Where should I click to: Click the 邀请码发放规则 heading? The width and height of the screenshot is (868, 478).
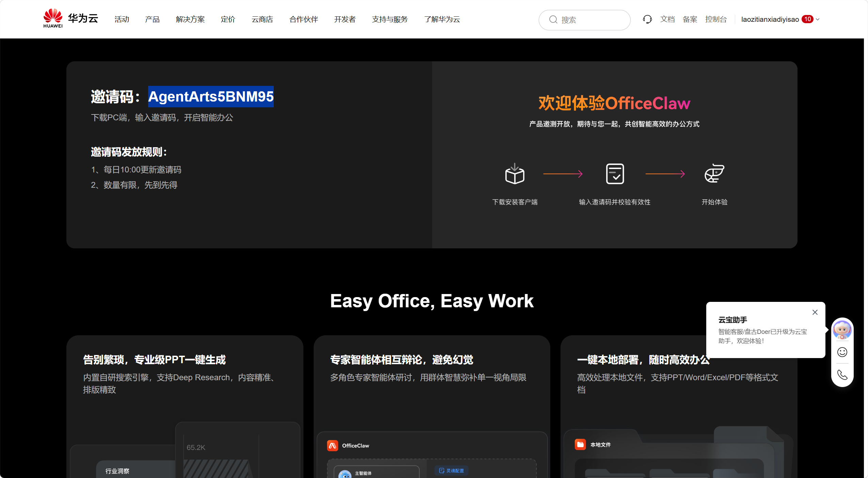(129, 152)
